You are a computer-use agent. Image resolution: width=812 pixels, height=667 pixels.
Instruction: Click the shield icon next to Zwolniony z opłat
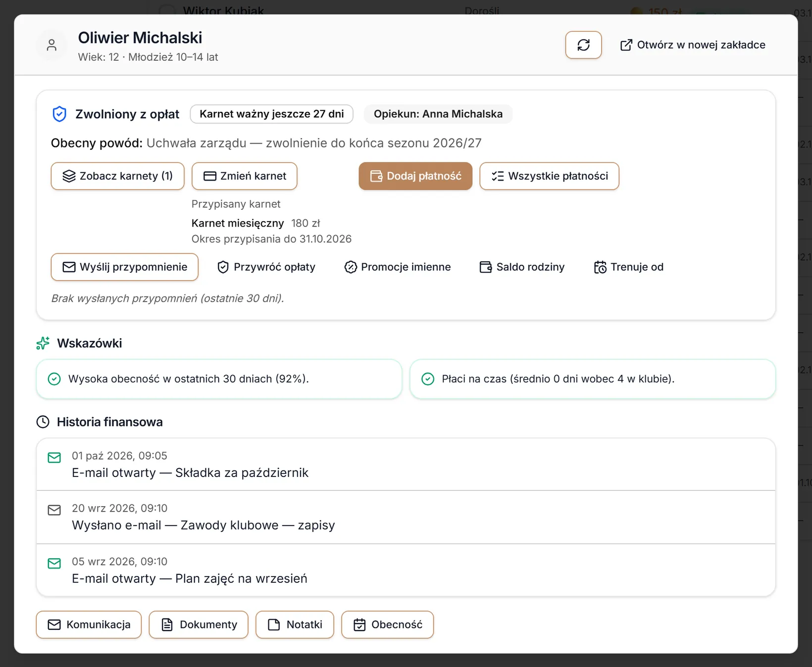59,114
